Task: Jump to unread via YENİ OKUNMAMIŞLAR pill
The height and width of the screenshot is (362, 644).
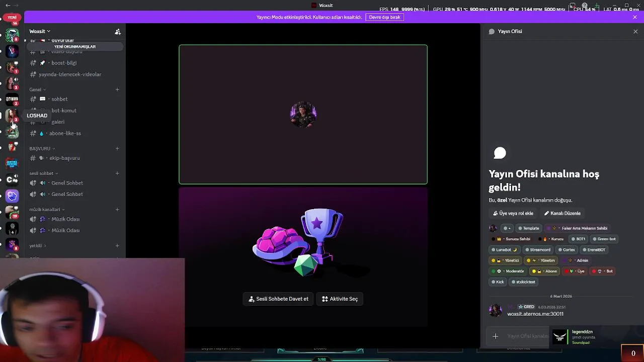Action: 75,47
